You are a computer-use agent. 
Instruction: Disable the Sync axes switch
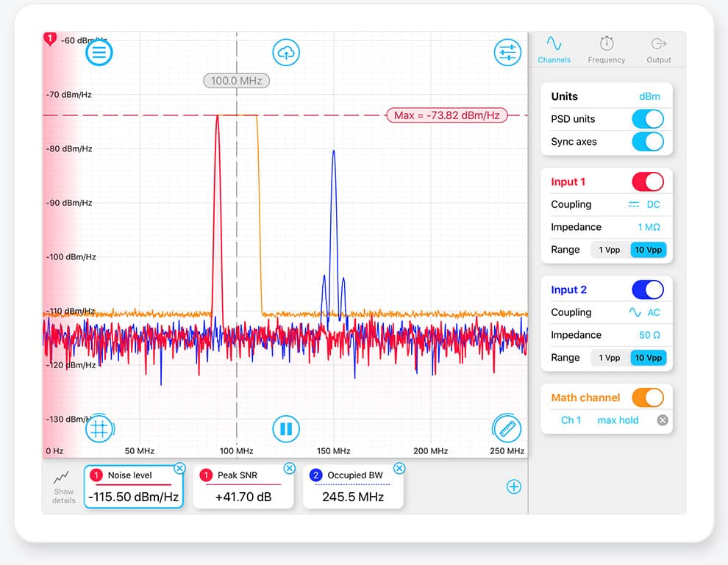click(x=648, y=142)
